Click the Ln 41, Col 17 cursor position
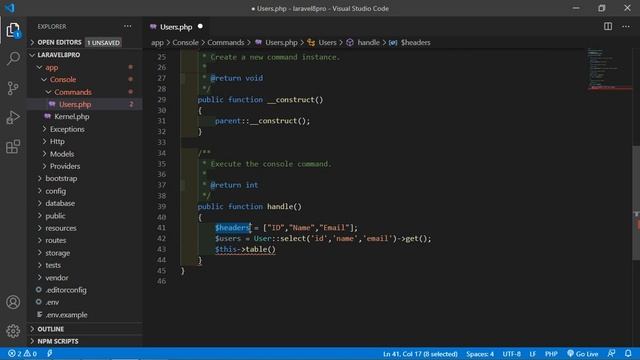This screenshot has height=360, width=640. point(420,354)
